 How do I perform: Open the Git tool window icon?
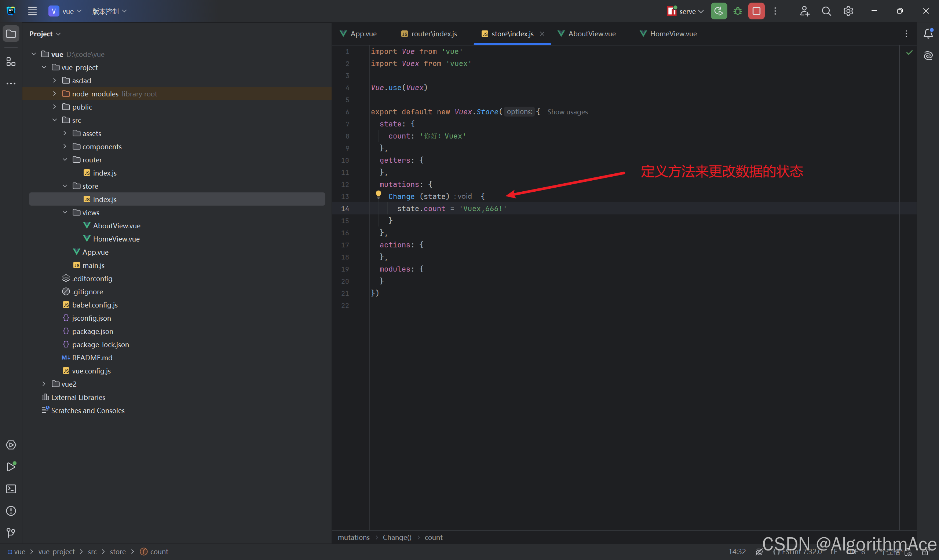pyautogui.click(x=11, y=533)
